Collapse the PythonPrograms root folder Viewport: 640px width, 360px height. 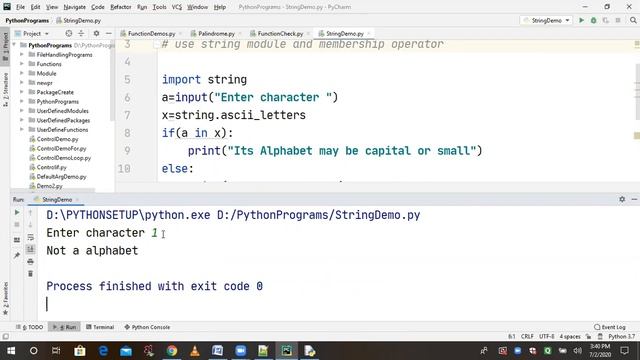(14, 45)
